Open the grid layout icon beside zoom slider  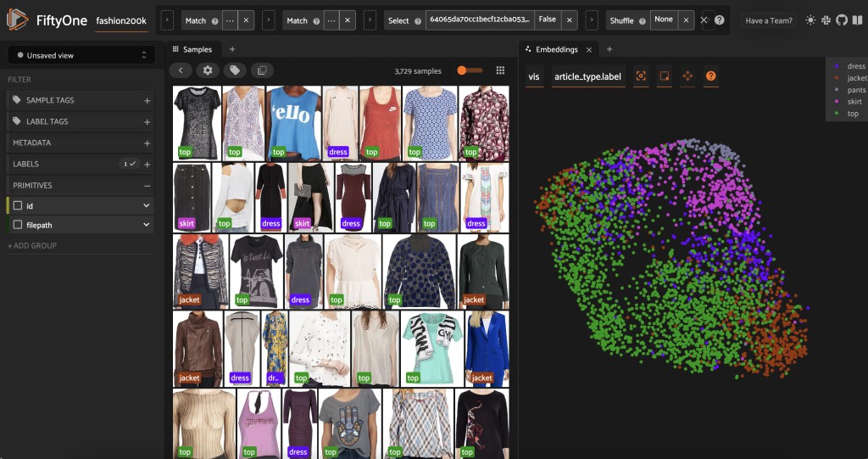pos(500,70)
